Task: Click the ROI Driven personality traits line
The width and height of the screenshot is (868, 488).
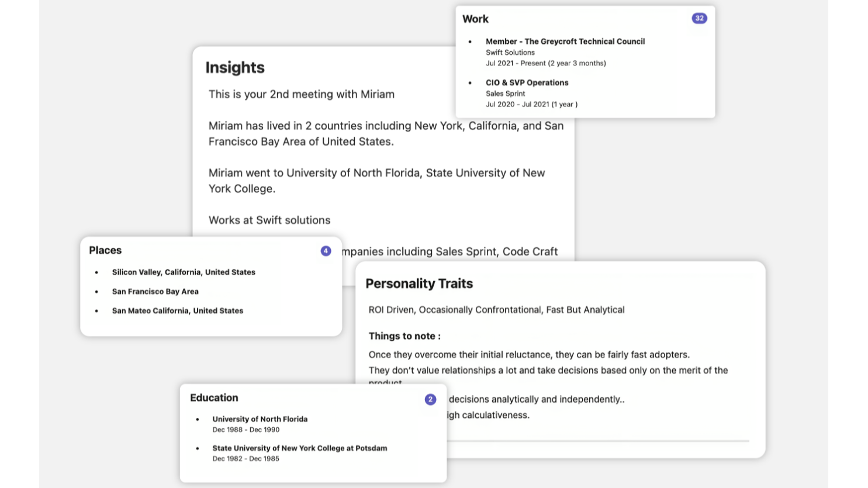Action: (496, 310)
